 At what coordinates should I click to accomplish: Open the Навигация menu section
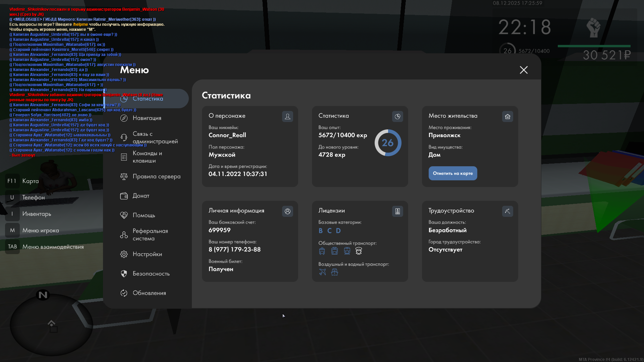tap(147, 118)
